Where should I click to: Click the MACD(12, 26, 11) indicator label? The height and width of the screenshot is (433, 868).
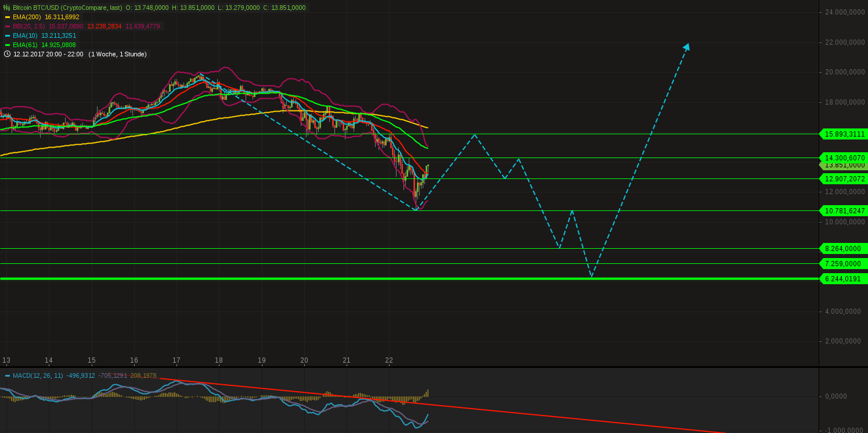click(37, 376)
